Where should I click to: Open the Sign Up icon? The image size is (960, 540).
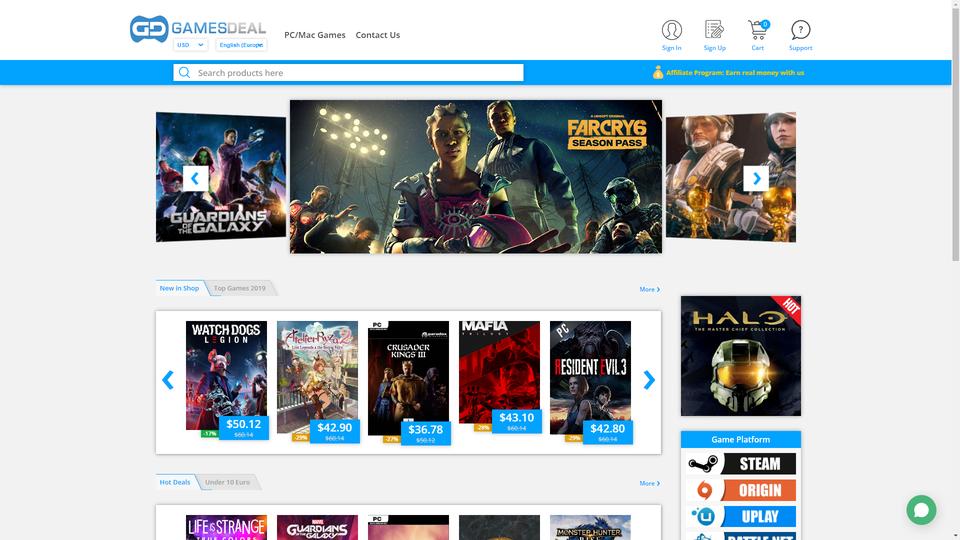pos(714,35)
